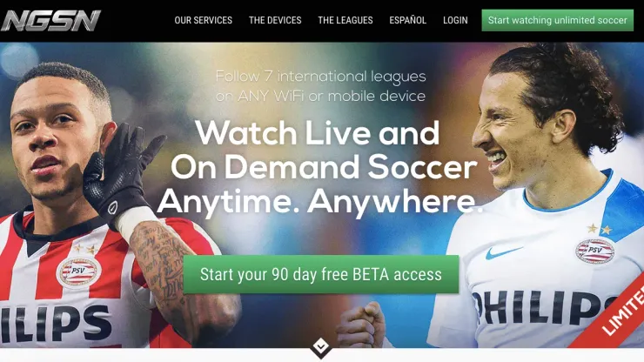Click the Philips sponsor text on the striped jersey
The height and width of the screenshot is (362, 644).
click(56, 323)
